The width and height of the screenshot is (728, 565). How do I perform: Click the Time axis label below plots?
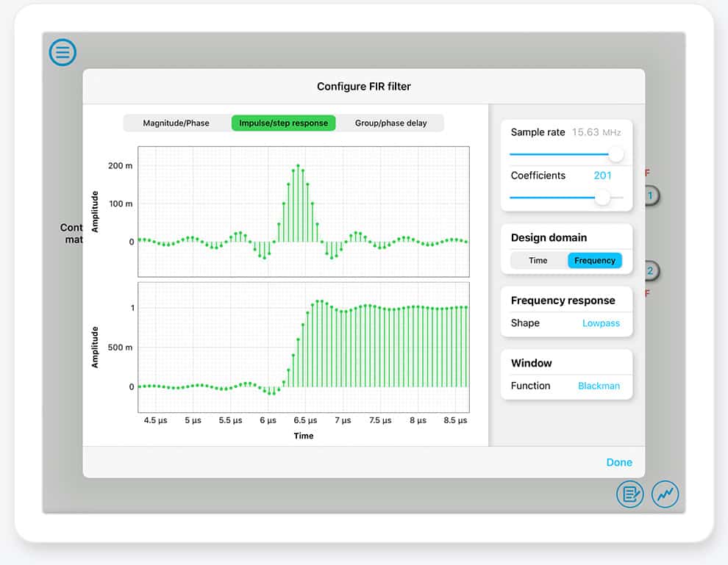pos(303,436)
